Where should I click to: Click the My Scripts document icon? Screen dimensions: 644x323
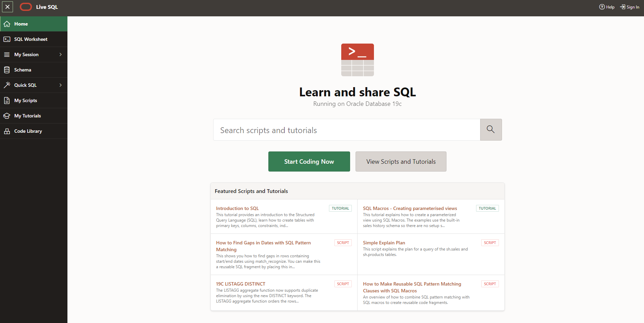coord(7,101)
